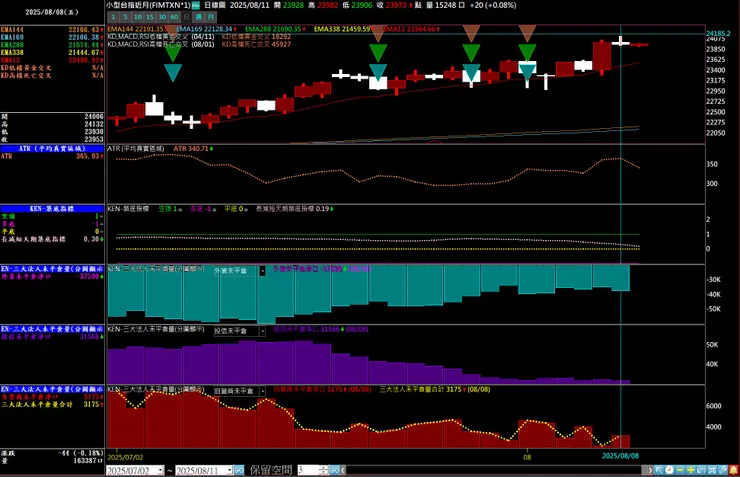Open the 自營商未平倉 selector dropdown
The image size is (740, 477).
coord(262,391)
